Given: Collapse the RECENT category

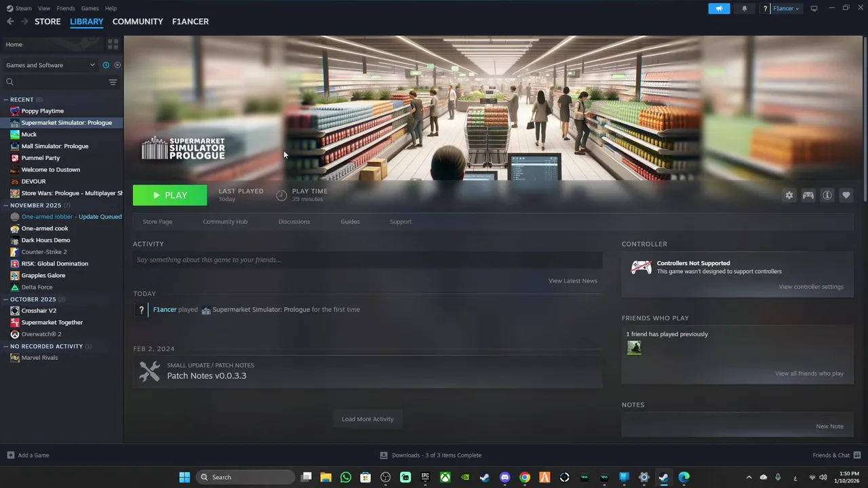Looking at the screenshot, I should [x=5, y=100].
